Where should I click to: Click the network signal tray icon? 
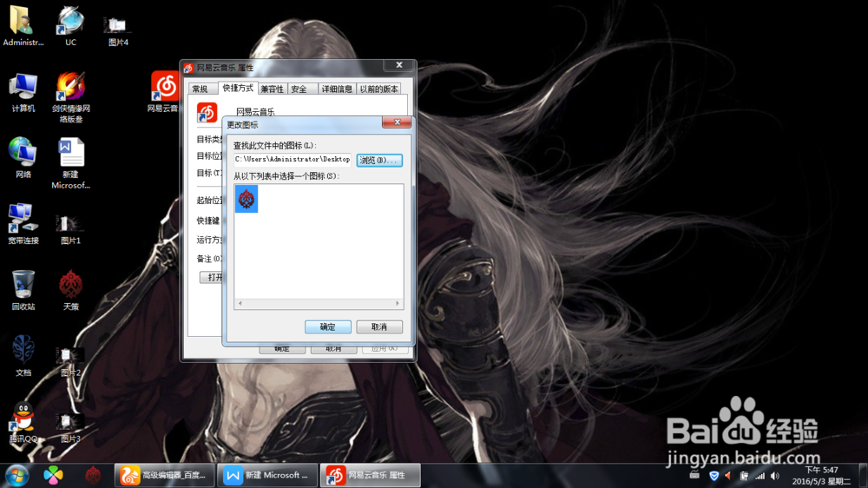point(760,476)
